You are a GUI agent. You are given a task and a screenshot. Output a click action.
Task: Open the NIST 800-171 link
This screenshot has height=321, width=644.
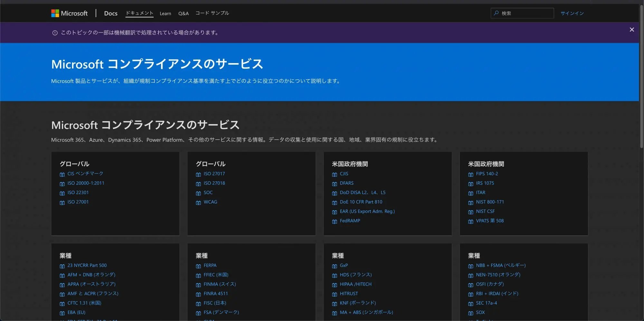(x=490, y=202)
